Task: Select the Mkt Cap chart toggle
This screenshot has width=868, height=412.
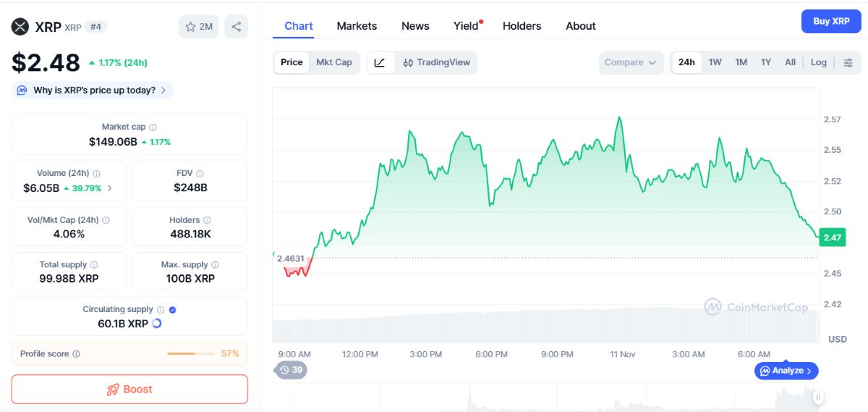Action: (x=334, y=62)
